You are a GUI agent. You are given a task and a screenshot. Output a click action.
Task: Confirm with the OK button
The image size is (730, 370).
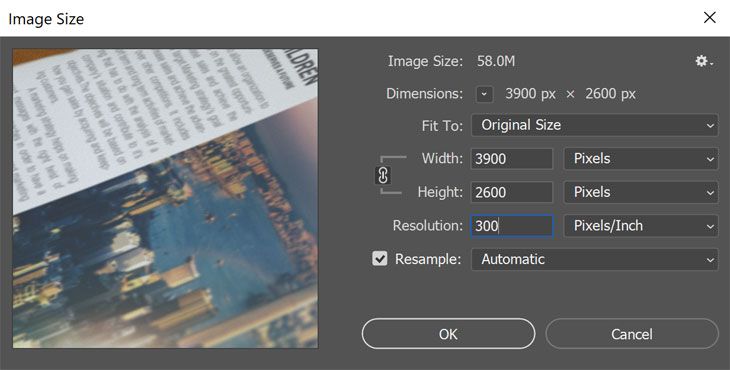[448, 334]
